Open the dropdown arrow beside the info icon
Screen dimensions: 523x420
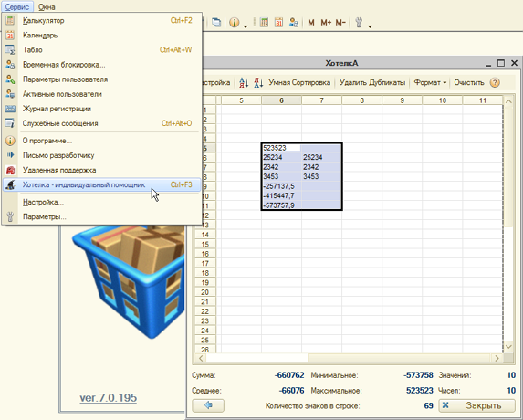click(x=246, y=26)
